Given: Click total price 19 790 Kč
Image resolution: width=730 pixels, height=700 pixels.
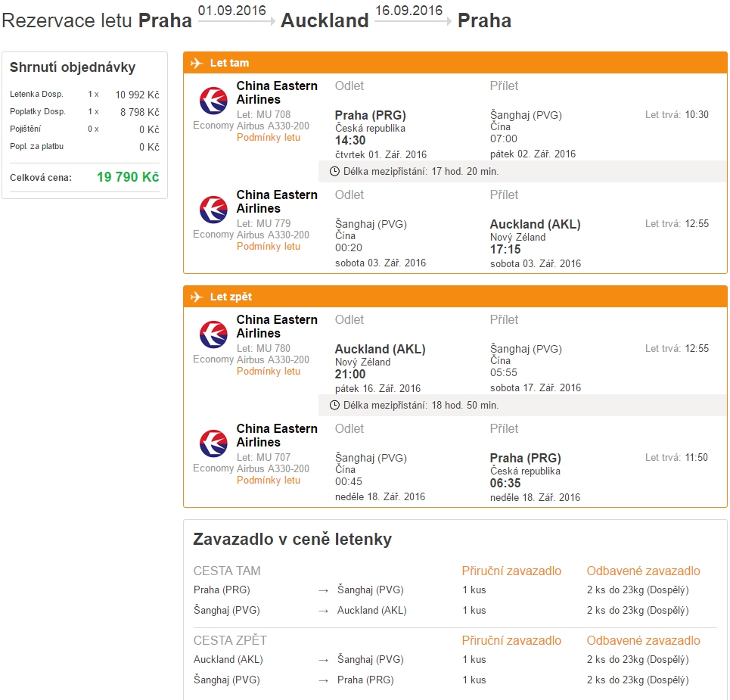Looking at the screenshot, I should click(128, 177).
